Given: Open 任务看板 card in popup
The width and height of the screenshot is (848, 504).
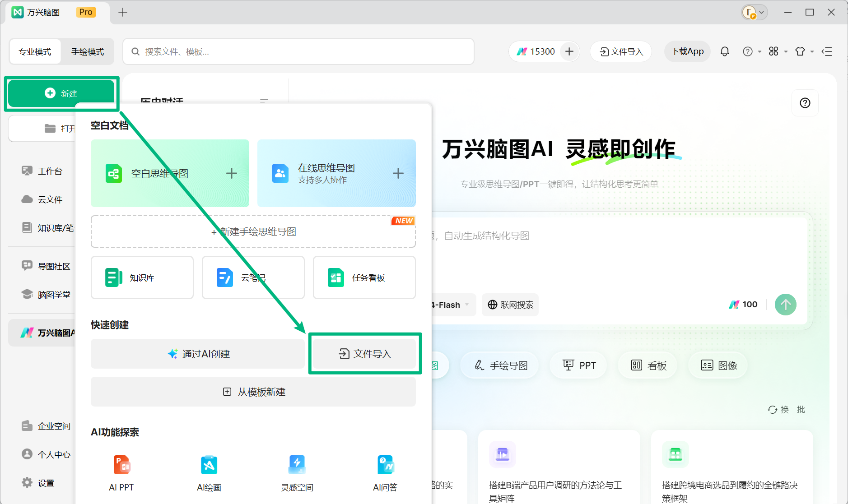Looking at the screenshot, I should point(364,277).
